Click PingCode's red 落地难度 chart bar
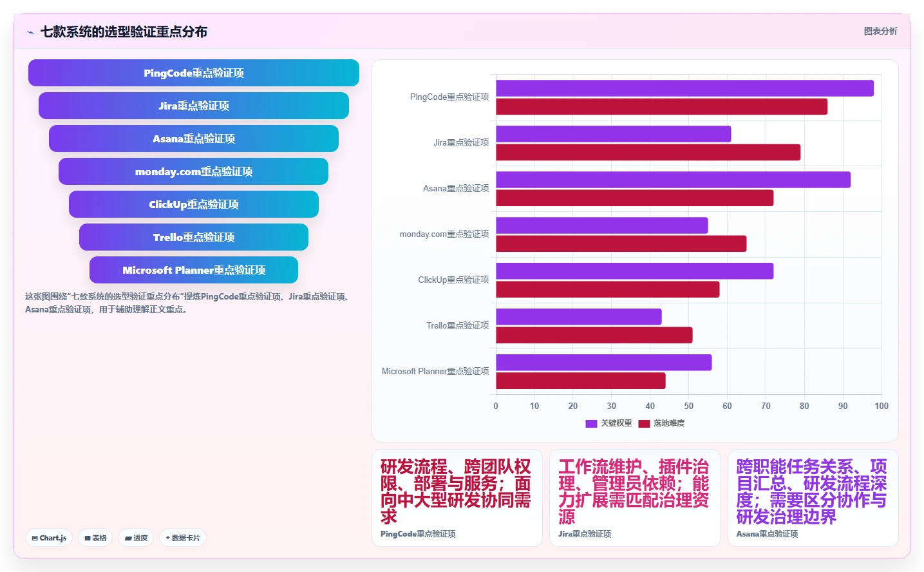The height and width of the screenshot is (572, 924). tap(661, 107)
